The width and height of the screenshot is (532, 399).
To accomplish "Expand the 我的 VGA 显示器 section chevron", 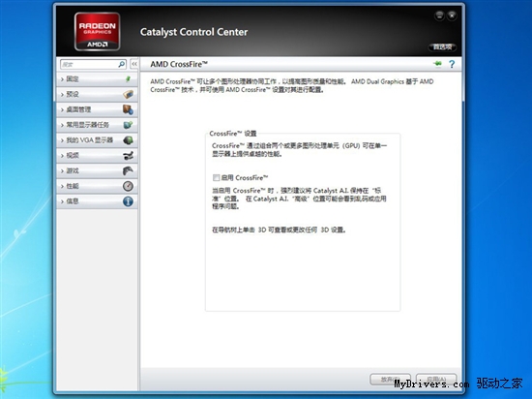I will pos(62,140).
